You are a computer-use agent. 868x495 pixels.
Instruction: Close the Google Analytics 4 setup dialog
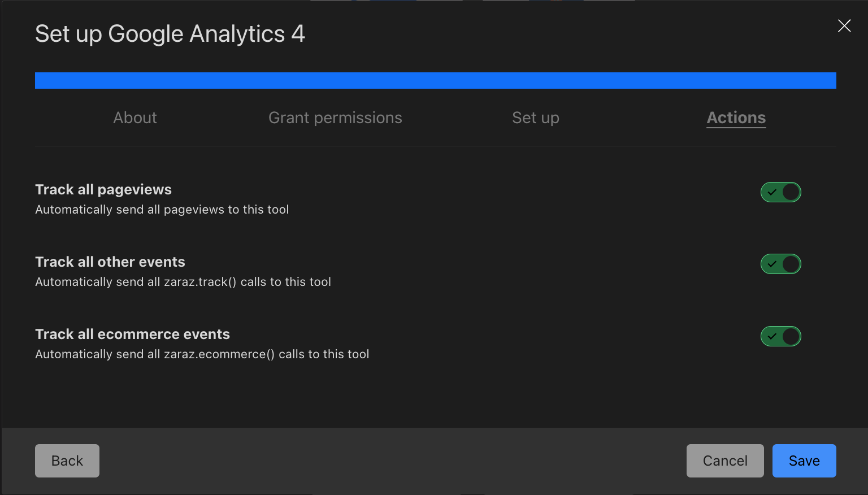pyautogui.click(x=844, y=25)
